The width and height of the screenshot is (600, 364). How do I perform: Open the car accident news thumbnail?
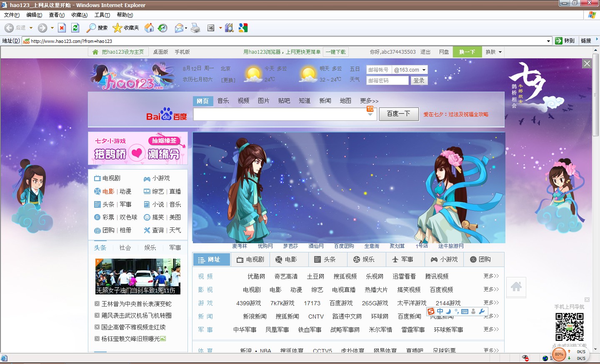[138, 277]
